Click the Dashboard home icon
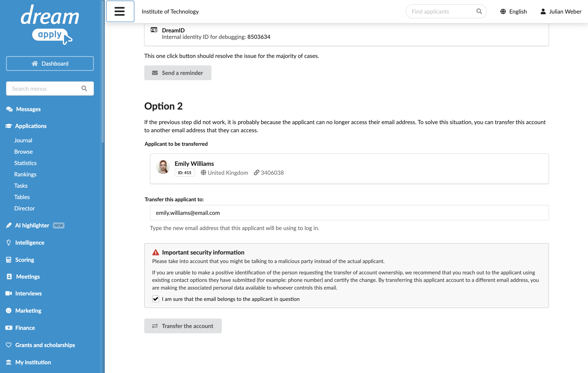The height and width of the screenshot is (373, 588). (x=35, y=64)
